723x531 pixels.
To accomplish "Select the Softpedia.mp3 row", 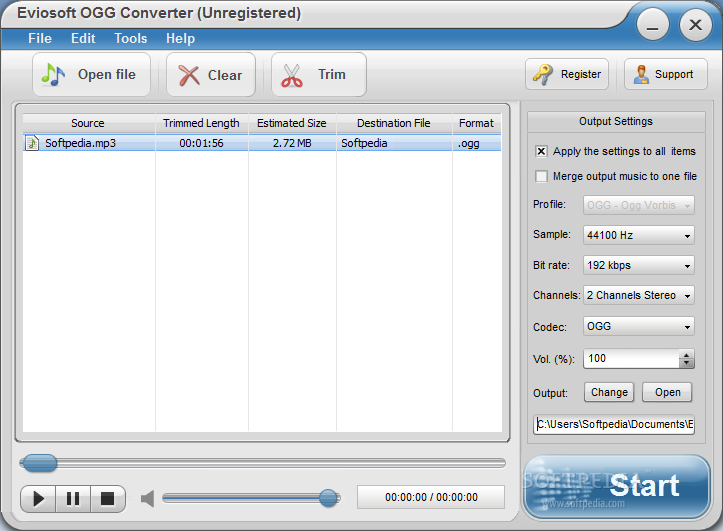I will point(262,143).
